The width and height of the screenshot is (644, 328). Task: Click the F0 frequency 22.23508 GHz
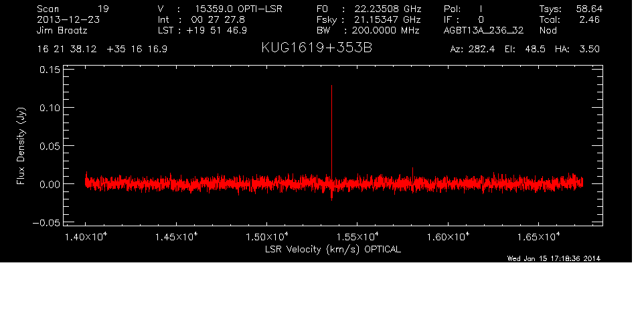pos(388,9)
